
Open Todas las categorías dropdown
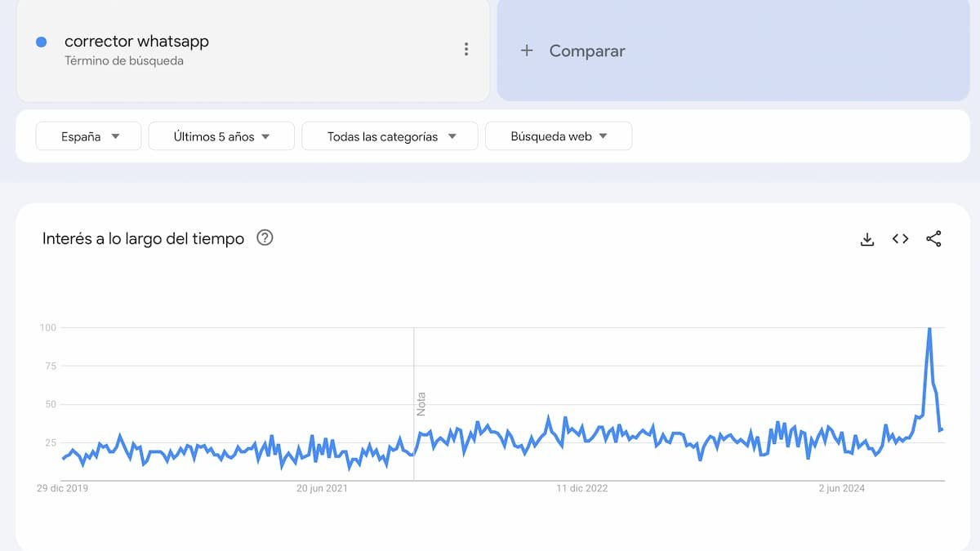tap(390, 136)
